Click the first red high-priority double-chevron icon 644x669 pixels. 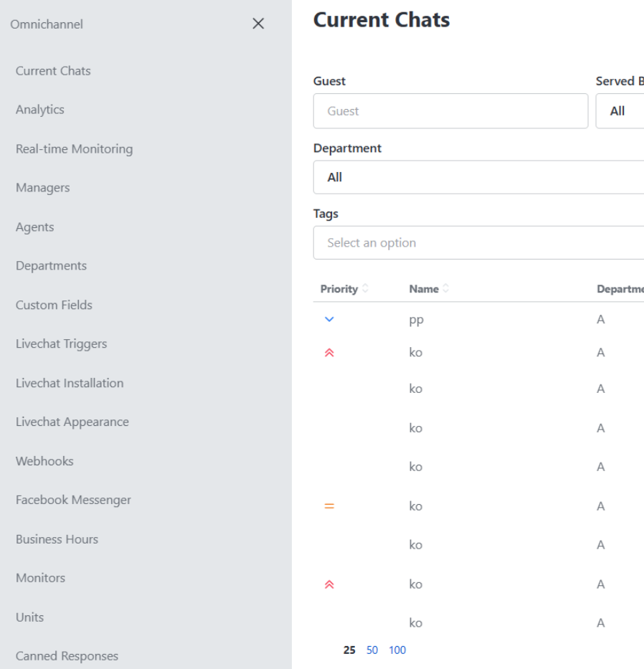pos(329,353)
